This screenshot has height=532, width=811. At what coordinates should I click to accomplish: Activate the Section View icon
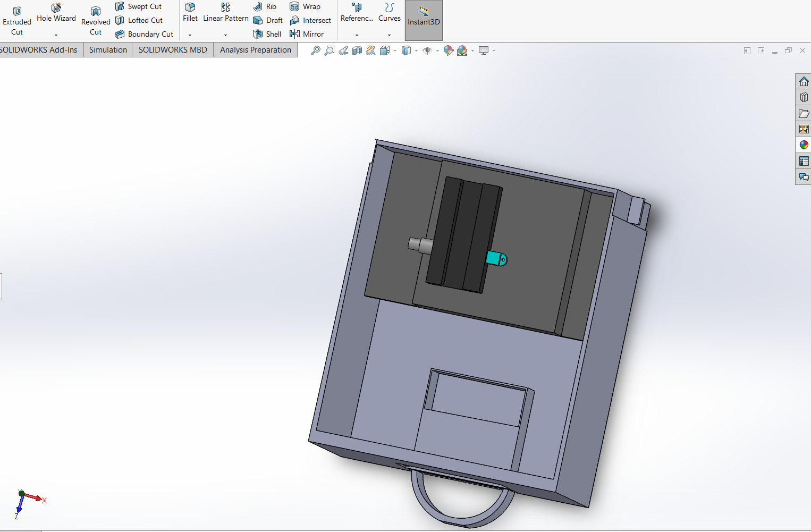357,50
